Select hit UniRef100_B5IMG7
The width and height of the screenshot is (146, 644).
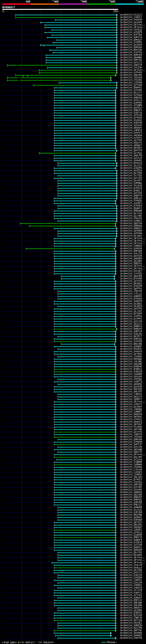tap(131, 148)
